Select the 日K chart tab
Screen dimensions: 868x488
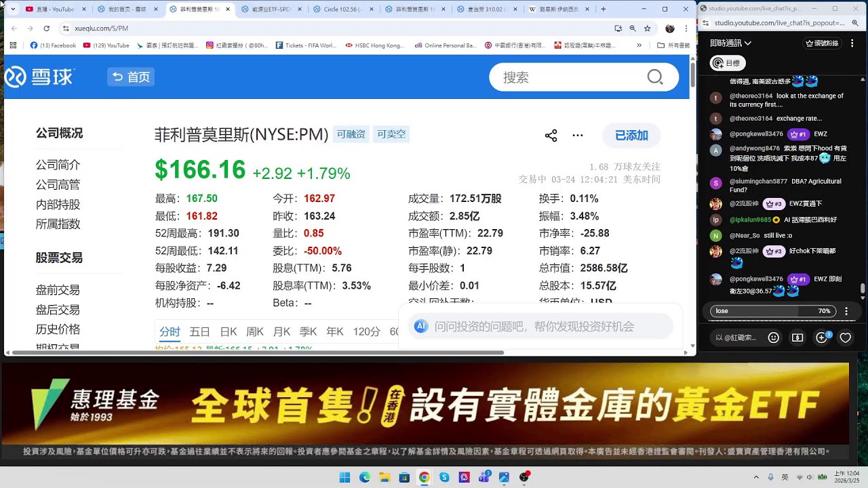click(229, 331)
